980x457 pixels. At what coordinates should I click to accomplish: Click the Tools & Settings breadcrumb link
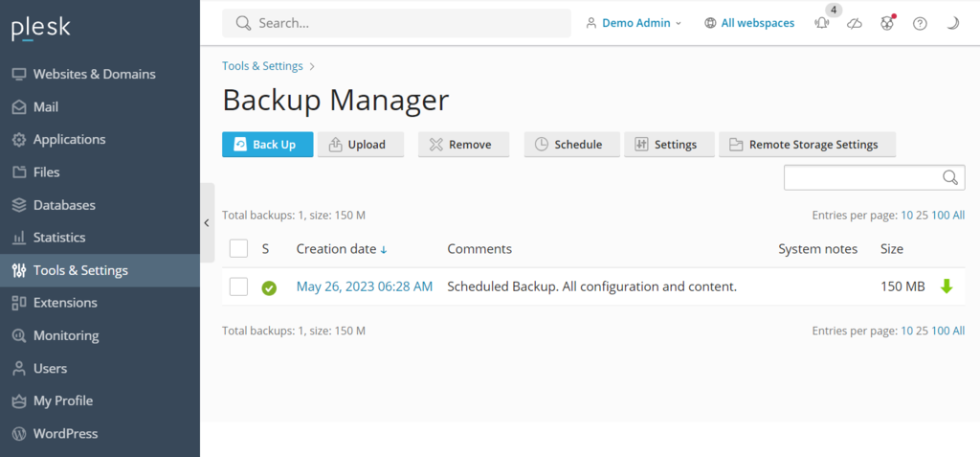(x=262, y=66)
